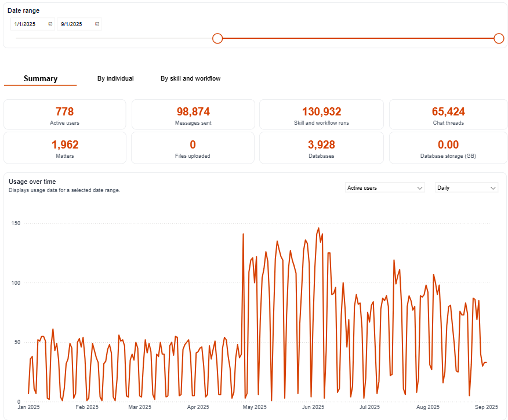Click the end date field showing 9/1/2025

[74, 24]
